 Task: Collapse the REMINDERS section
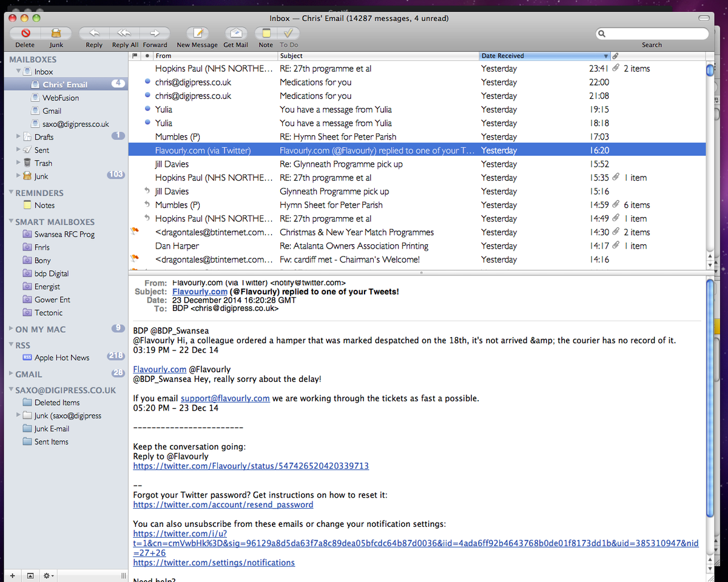tap(11, 193)
